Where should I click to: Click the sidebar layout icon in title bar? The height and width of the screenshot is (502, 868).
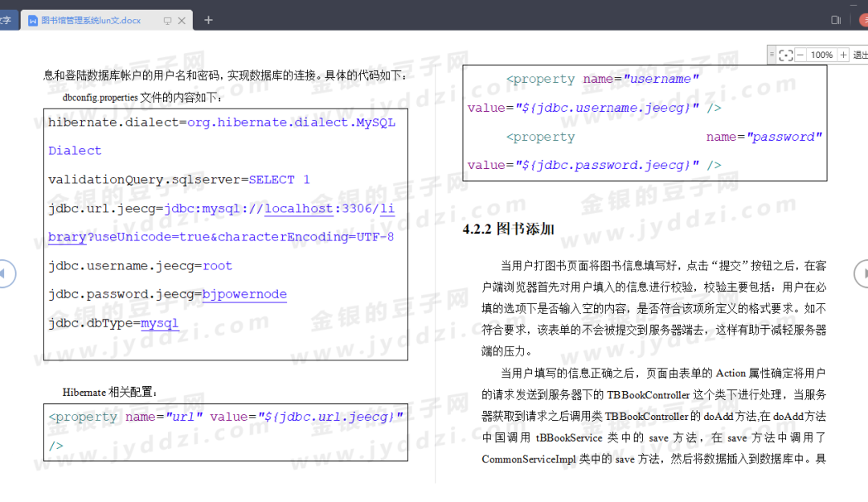pyautogui.click(x=836, y=20)
